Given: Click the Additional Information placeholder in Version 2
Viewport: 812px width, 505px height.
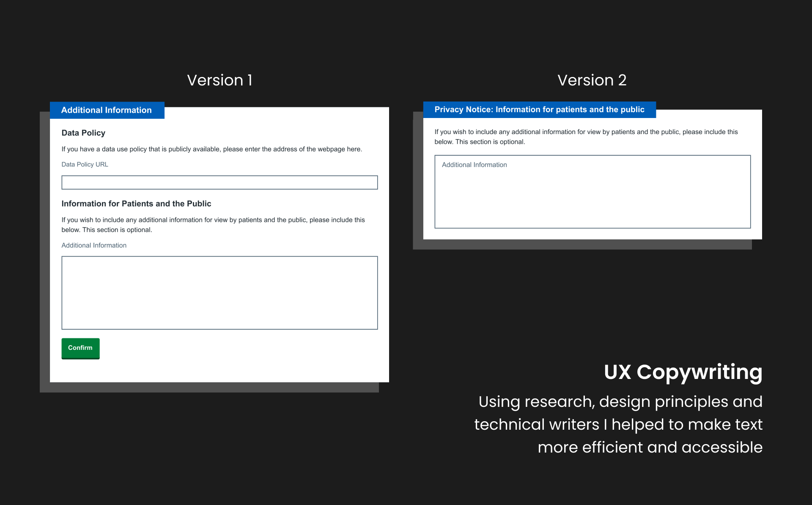Looking at the screenshot, I should (x=474, y=165).
